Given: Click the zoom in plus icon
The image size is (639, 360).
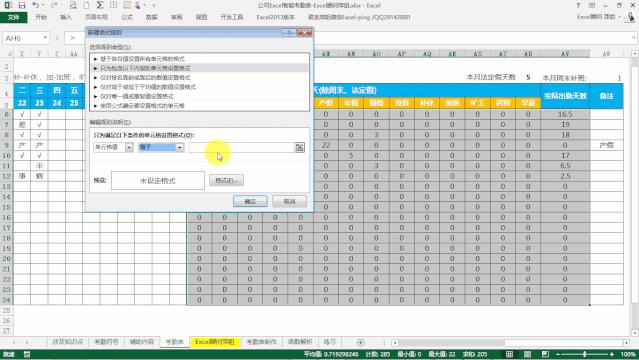Looking at the screenshot, I should point(612,354).
